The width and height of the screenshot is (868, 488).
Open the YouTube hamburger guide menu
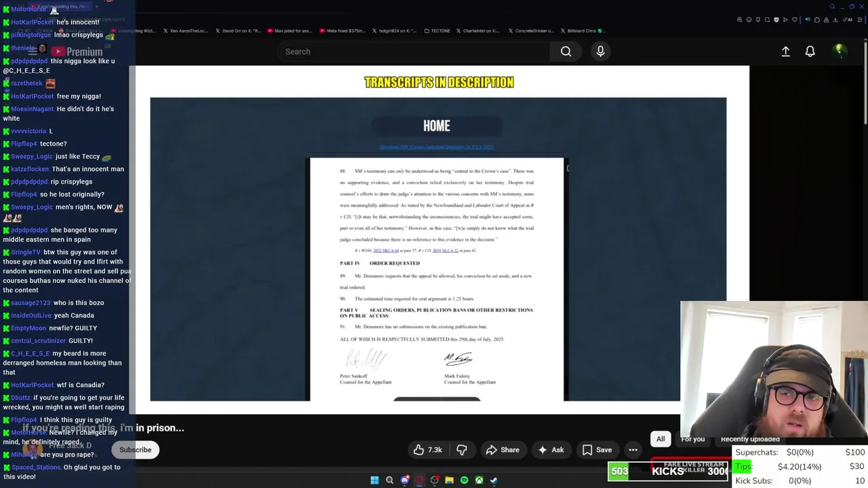tap(32, 52)
